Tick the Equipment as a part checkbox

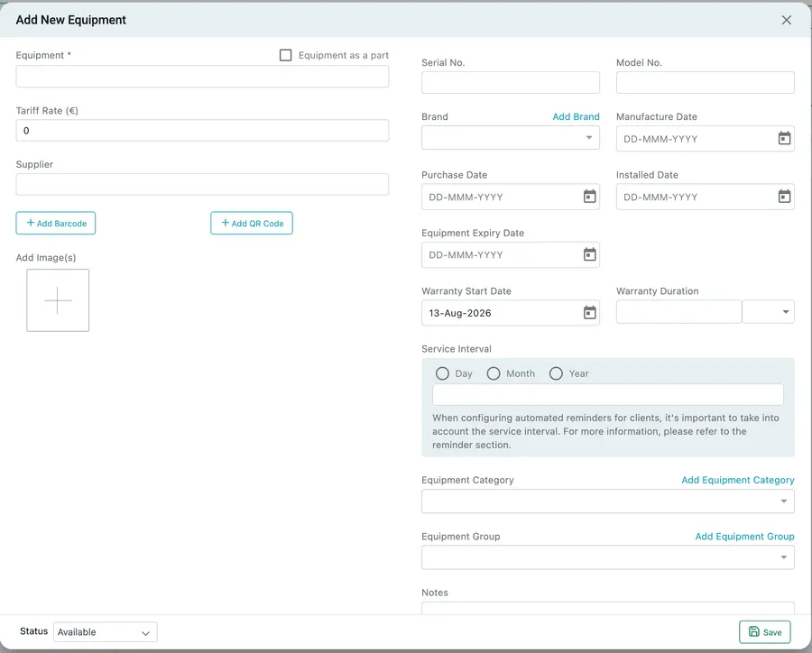[x=285, y=55]
